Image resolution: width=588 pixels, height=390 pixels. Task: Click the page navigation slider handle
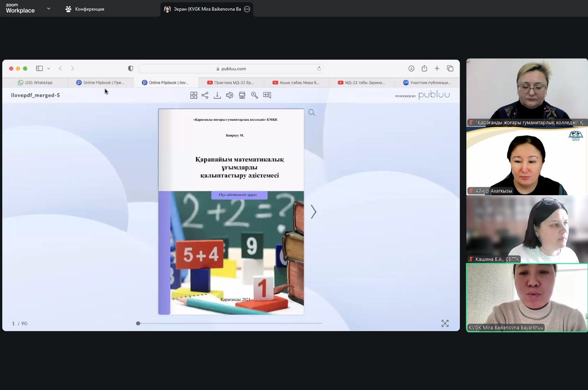(x=138, y=323)
